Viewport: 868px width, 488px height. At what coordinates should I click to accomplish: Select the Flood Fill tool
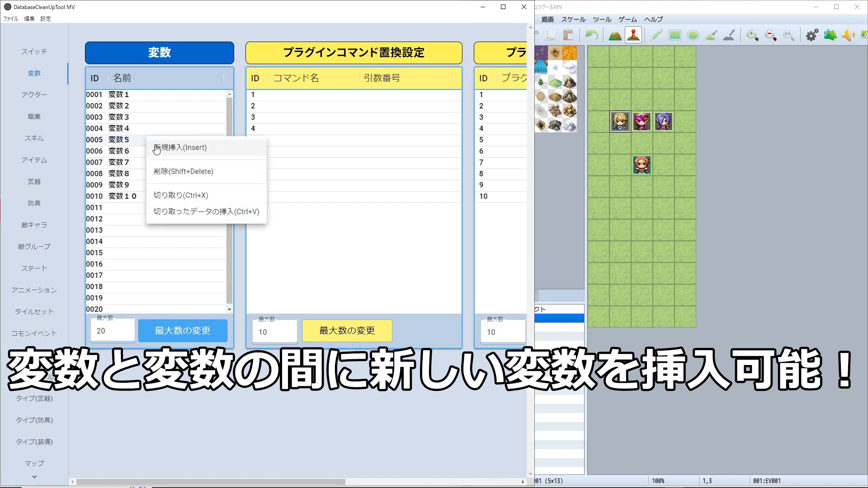[x=711, y=35]
